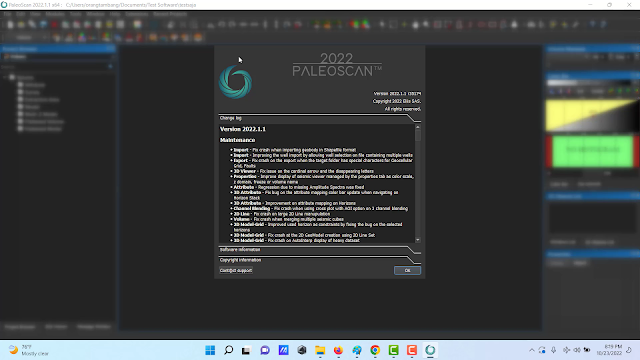Click the teal PaleoScan swirl logo
Screen dimensions: 640x360
(x=236, y=82)
